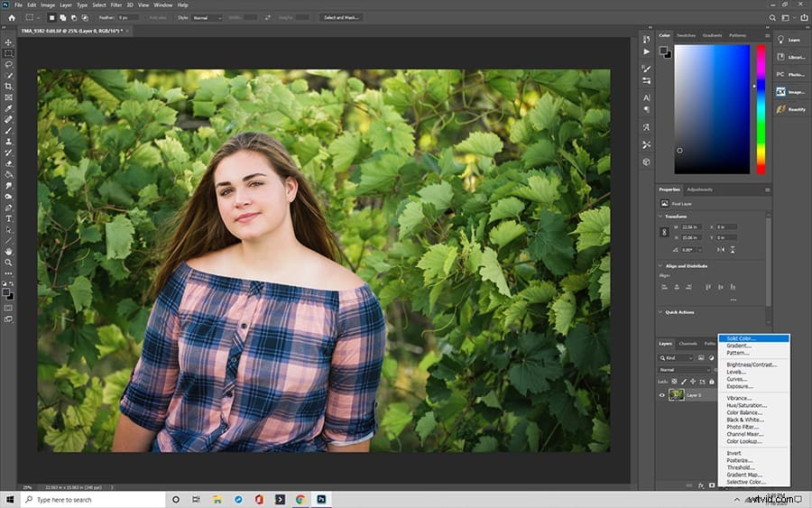Image resolution: width=812 pixels, height=508 pixels.
Task: Select the Eraser tool
Action: 8,163
